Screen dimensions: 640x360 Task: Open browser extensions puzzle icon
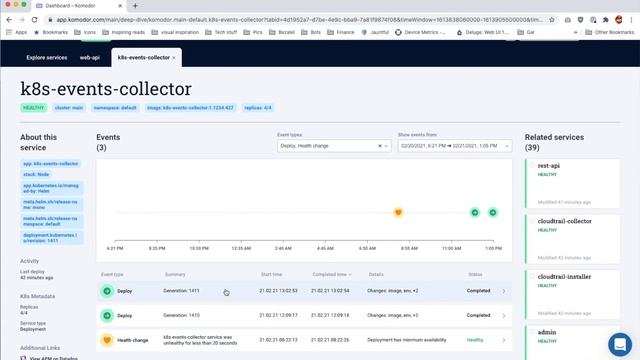[x=606, y=20]
